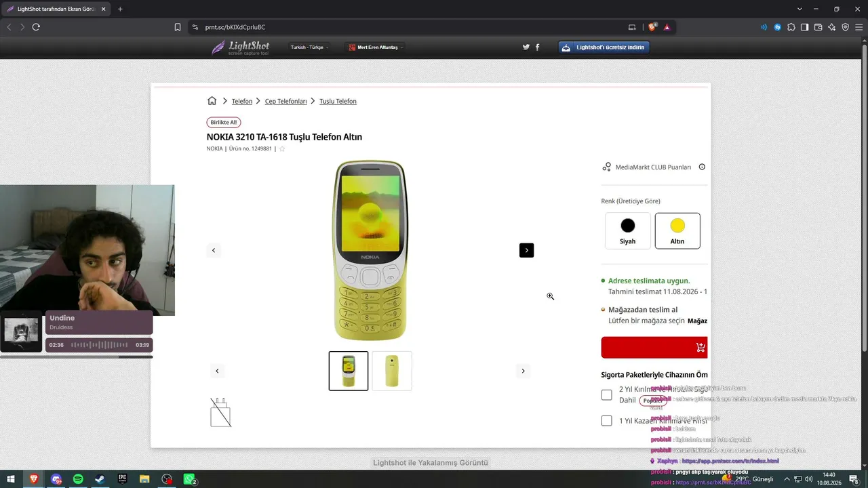Show hidden system tray icons
Viewport: 868px width, 488px height.
click(786, 479)
